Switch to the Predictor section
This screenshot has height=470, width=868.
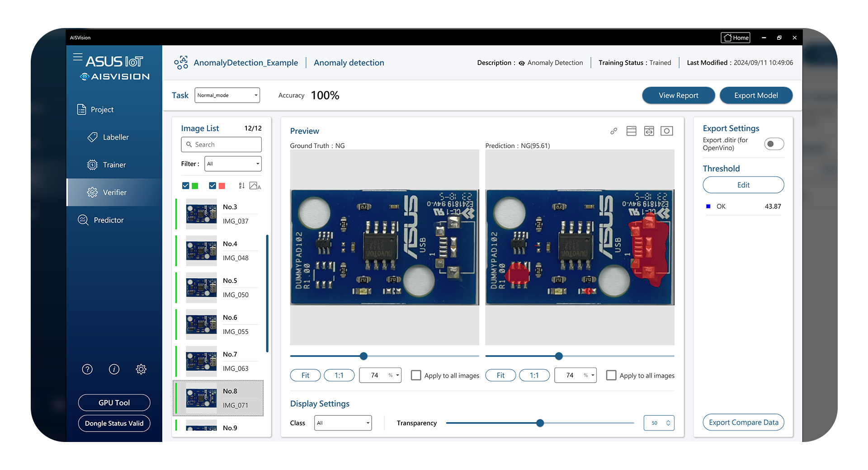108,220
